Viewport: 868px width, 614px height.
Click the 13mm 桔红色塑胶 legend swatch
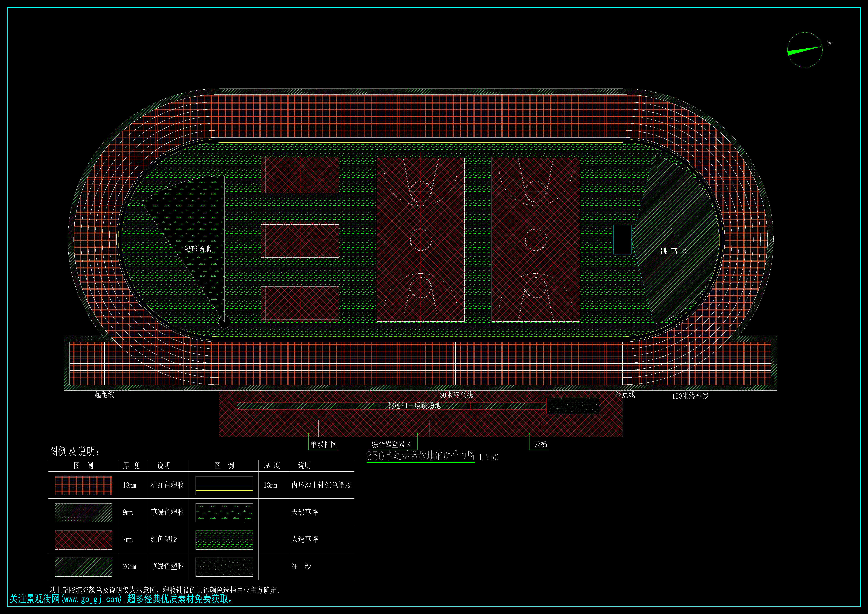(84, 486)
